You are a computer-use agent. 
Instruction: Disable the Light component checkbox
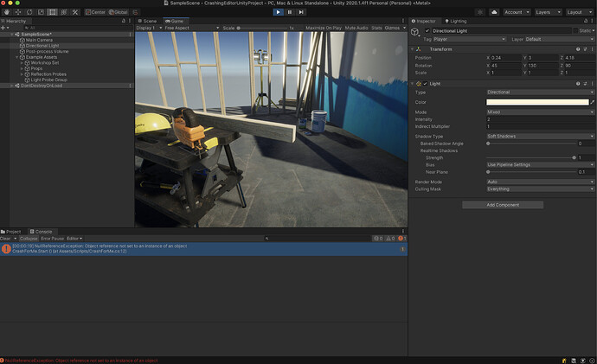[426, 84]
